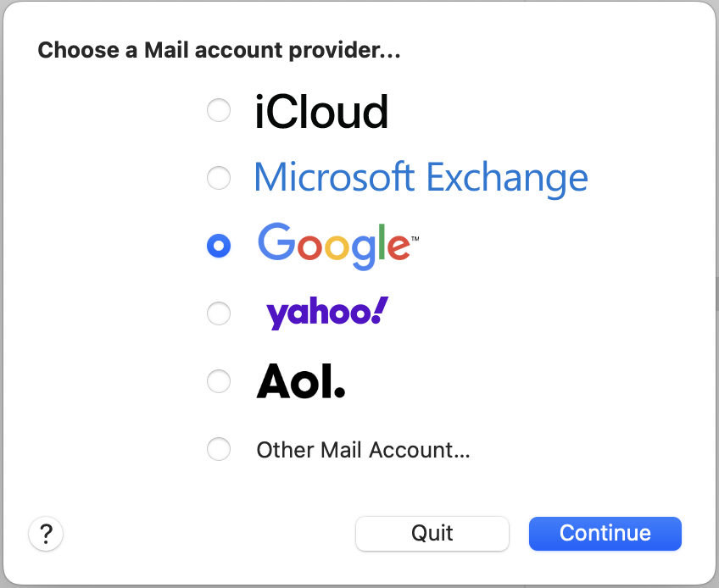
Task: Click the selected Google radio button
Action: point(219,246)
